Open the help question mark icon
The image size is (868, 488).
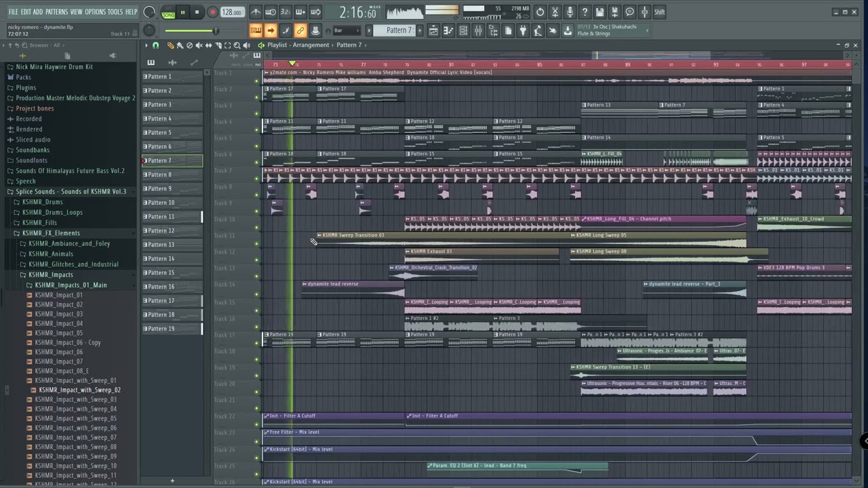pos(585,12)
